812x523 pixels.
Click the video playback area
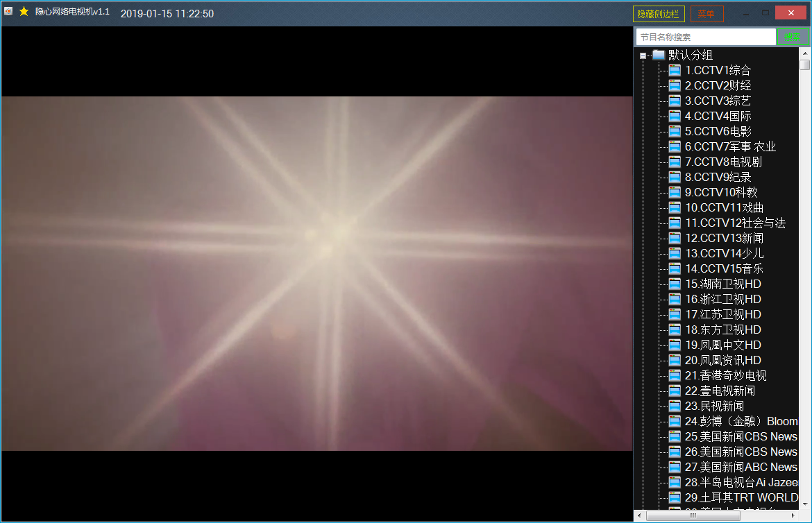pos(317,273)
